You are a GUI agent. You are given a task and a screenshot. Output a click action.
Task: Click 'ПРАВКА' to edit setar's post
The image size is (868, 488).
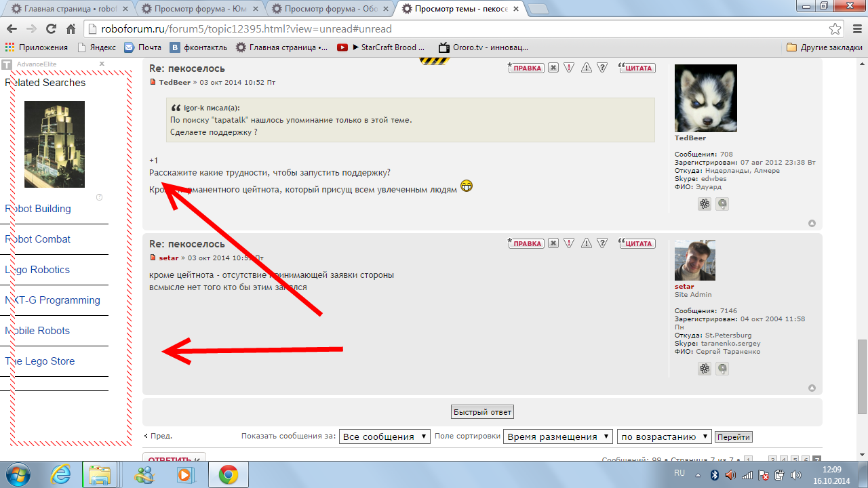[x=526, y=243]
